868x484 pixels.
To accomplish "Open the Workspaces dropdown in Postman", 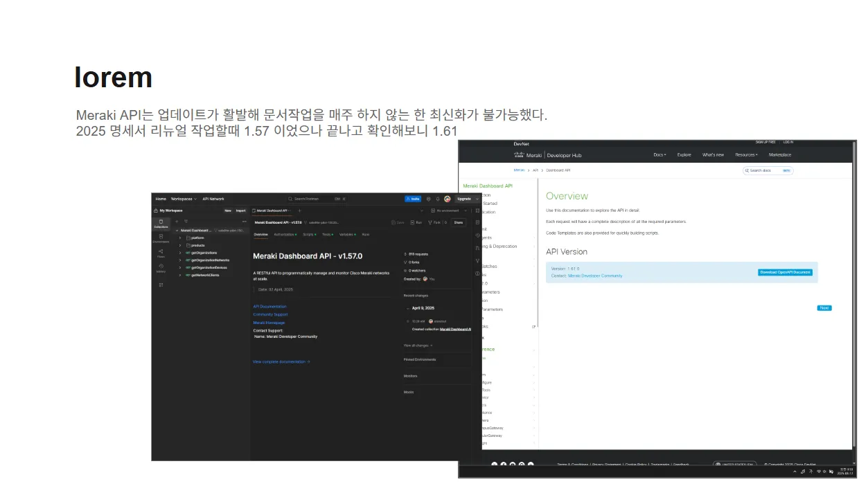I will 184,199.
